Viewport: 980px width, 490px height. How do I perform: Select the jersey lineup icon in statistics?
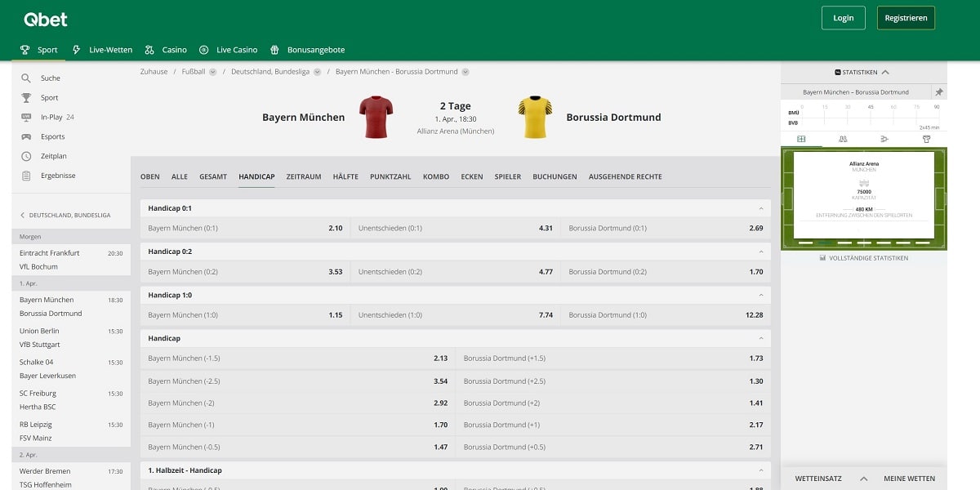click(926, 139)
